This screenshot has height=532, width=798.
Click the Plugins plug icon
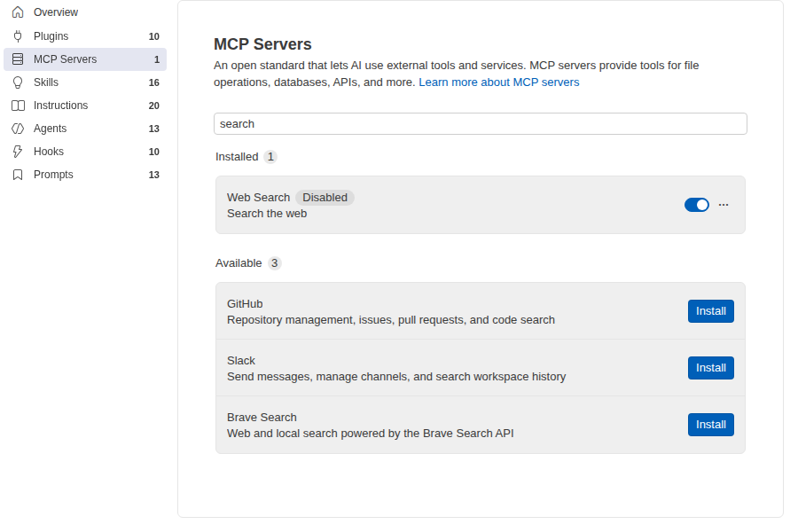click(18, 36)
